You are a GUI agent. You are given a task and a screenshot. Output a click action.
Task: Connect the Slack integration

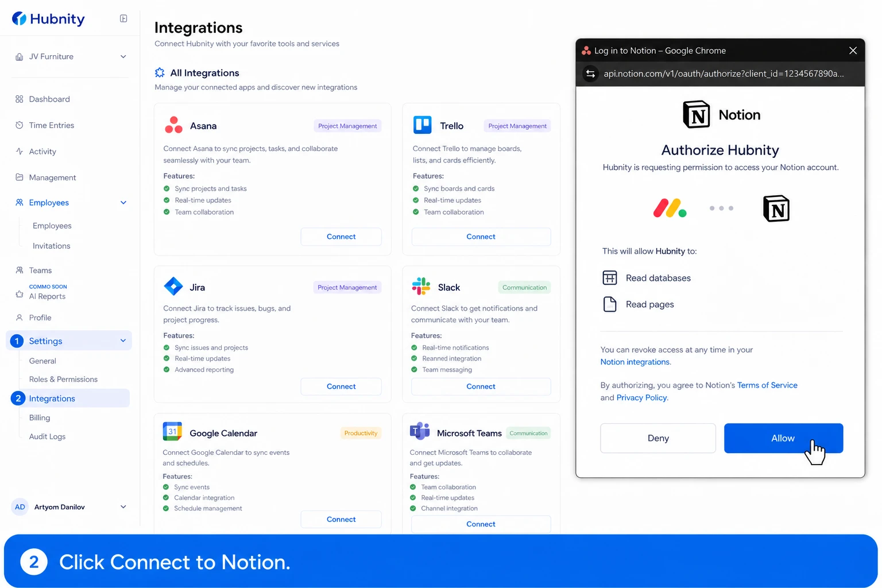[481, 386]
